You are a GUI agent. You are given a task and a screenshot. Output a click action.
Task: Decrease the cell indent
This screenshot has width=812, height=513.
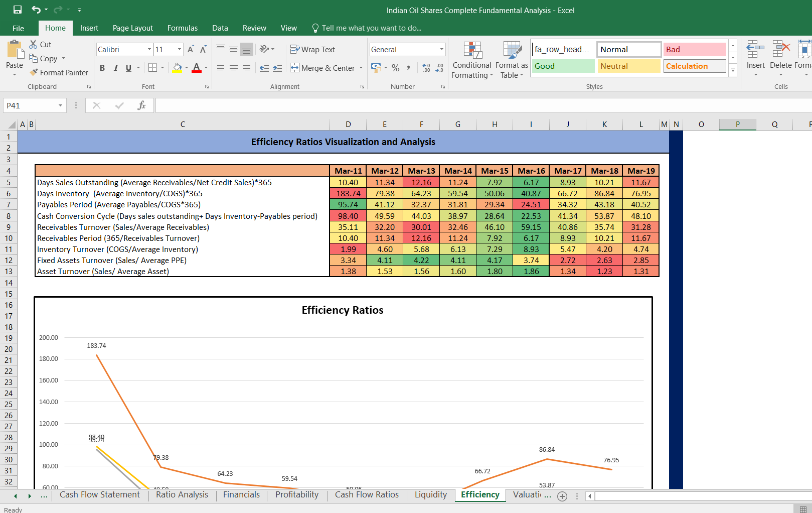264,68
